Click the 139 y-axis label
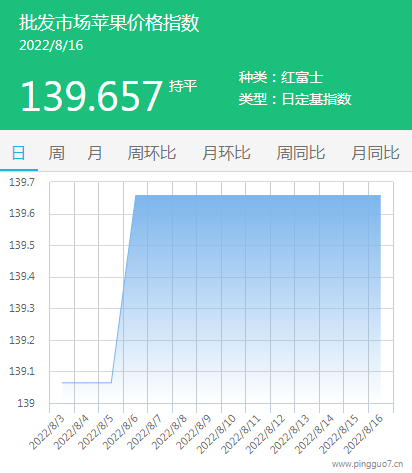Image resolution: width=412 pixels, height=473 pixels. (26, 403)
